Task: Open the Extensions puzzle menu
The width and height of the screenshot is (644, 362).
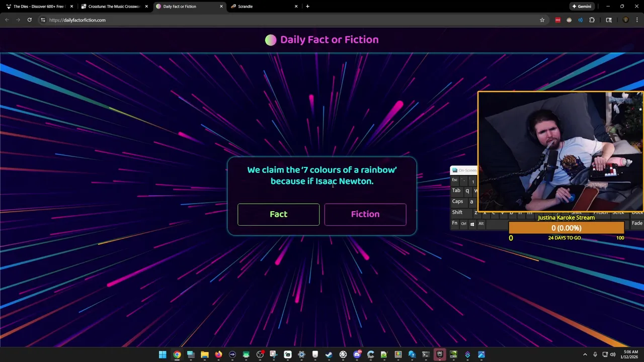Action: pyautogui.click(x=592, y=20)
